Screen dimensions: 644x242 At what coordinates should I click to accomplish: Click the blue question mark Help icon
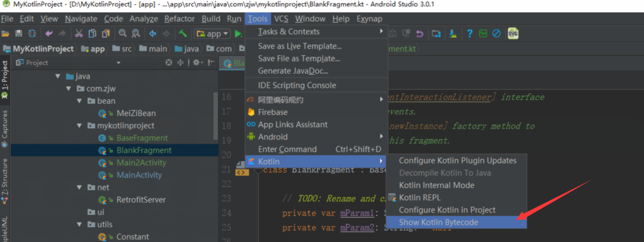point(470,34)
